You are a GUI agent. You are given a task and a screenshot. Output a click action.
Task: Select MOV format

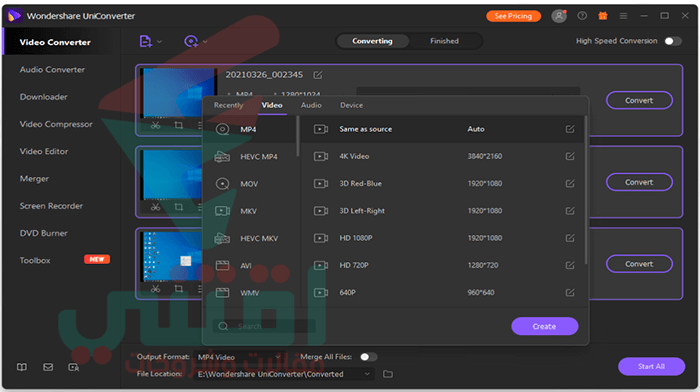click(250, 184)
